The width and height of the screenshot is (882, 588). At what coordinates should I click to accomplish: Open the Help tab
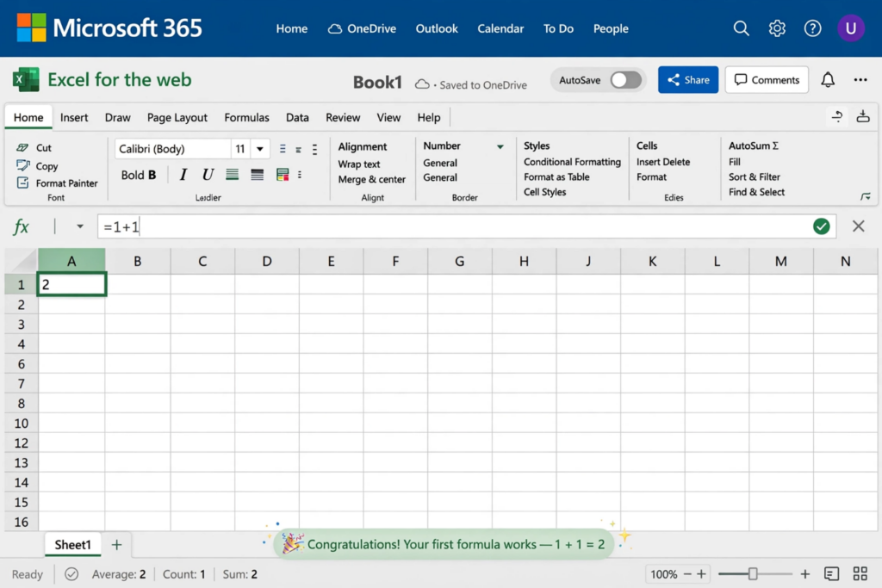429,117
